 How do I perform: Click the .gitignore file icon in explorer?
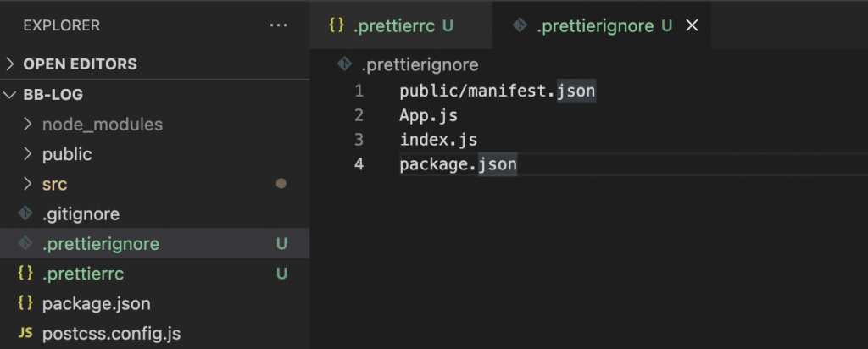tap(25, 214)
